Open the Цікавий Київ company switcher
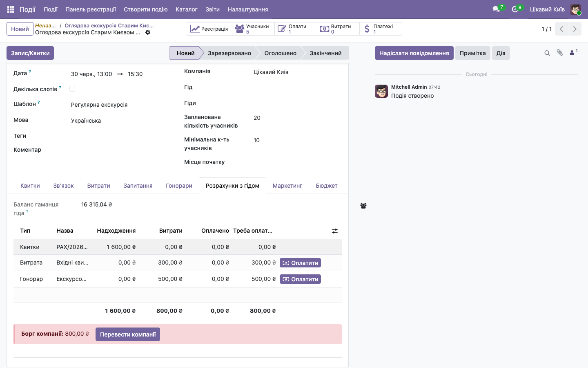This screenshot has width=588, height=368. pos(547,9)
